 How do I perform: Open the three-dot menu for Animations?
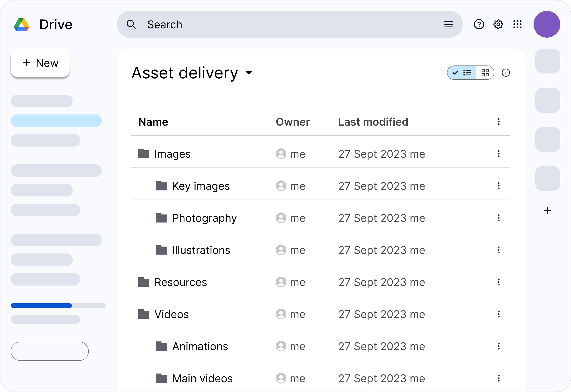tap(499, 346)
